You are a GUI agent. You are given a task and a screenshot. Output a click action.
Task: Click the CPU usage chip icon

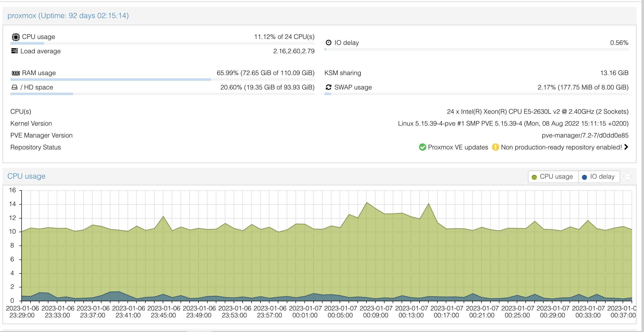tap(15, 37)
